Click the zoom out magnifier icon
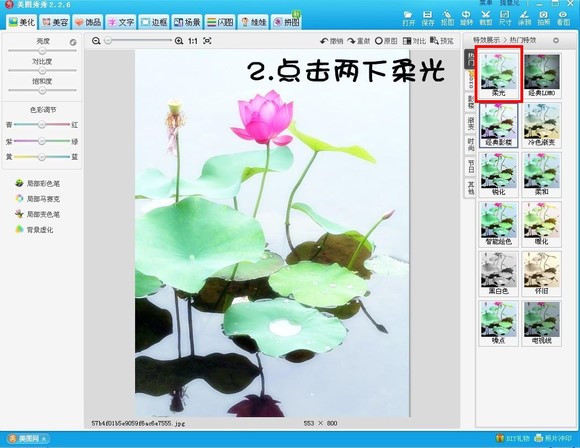Screen dimensions: 580x448 [x=96, y=41]
